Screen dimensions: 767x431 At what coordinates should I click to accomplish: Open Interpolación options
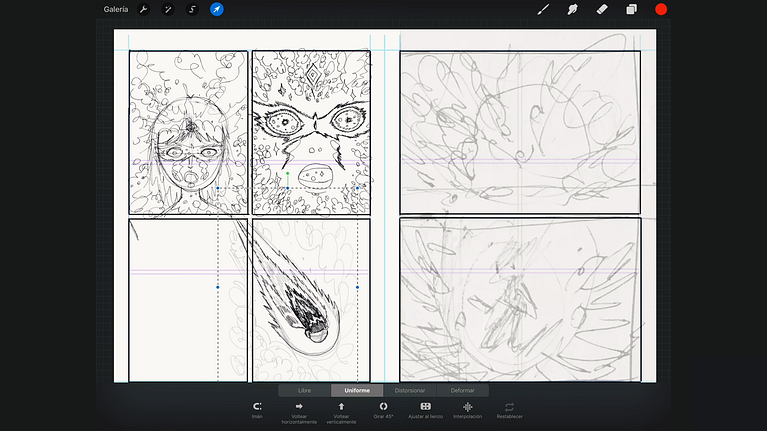467,409
